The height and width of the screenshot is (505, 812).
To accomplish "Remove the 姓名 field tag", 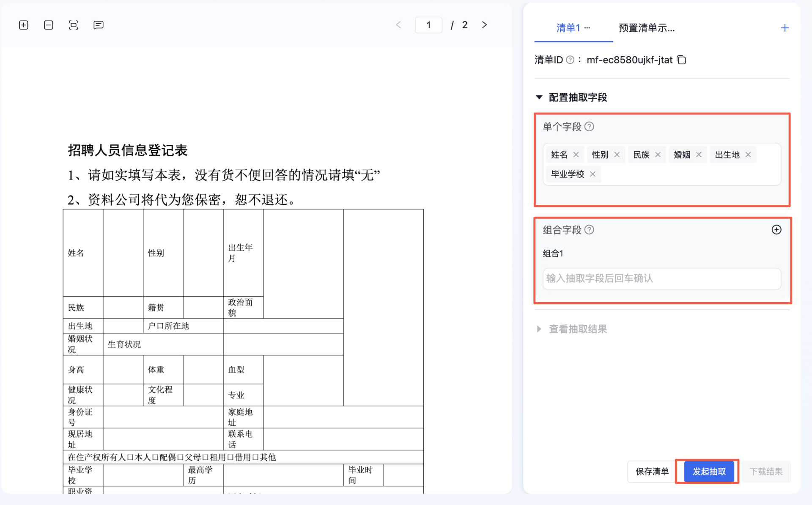I will (576, 155).
